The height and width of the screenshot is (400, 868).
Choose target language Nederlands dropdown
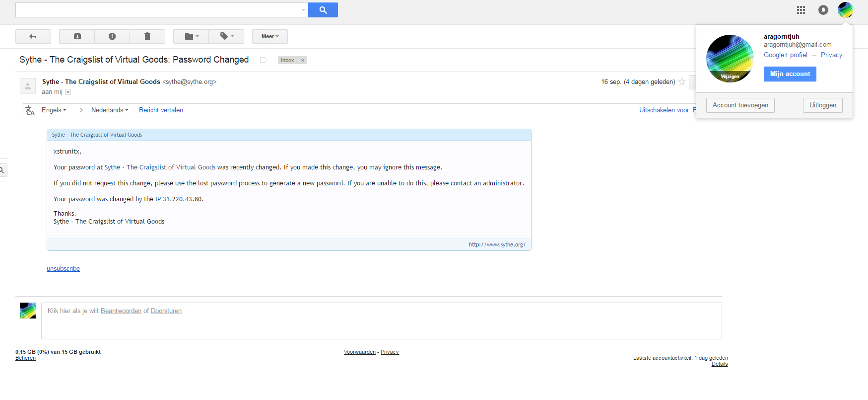[x=110, y=110]
